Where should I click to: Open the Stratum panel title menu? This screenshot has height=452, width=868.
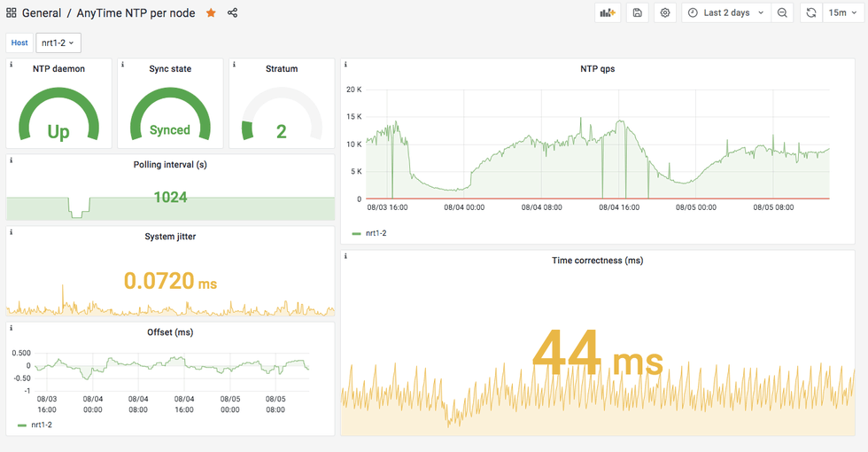(x=282, y=69)
